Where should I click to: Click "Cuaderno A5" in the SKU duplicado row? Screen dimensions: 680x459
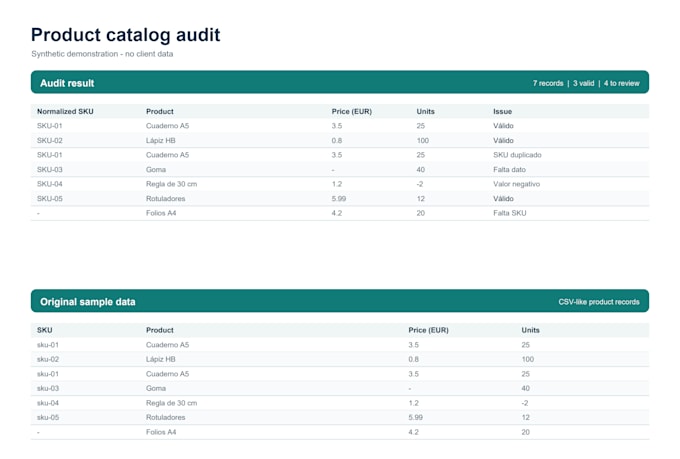167,155
